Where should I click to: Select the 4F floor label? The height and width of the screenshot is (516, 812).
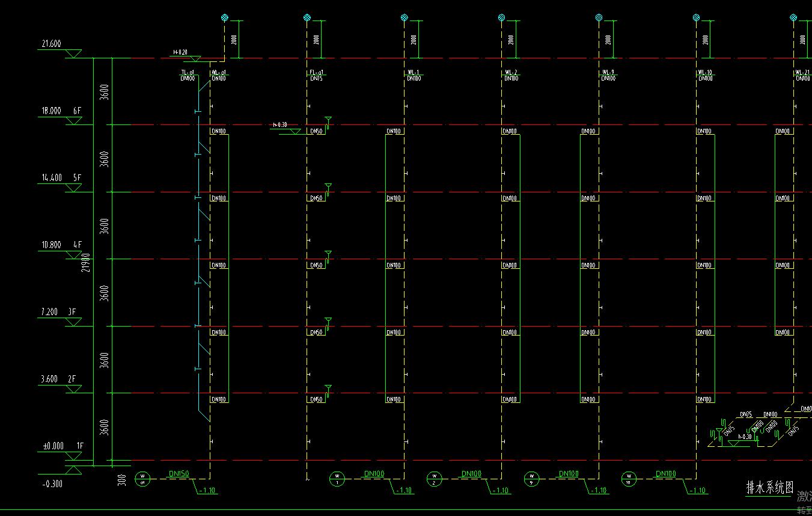[77, 245]
